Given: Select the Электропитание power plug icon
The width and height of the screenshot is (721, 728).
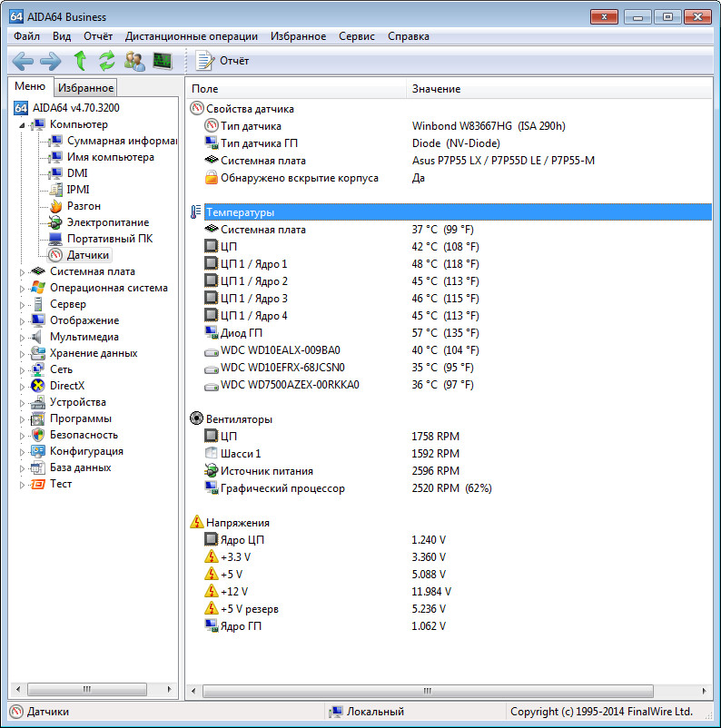Looking at the screenshot, I should [55, 222].
